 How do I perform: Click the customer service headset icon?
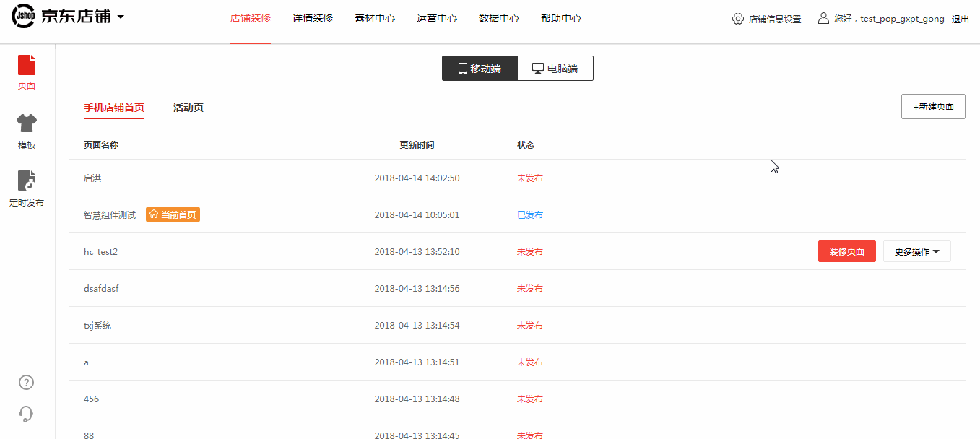[x=27, y=414]
